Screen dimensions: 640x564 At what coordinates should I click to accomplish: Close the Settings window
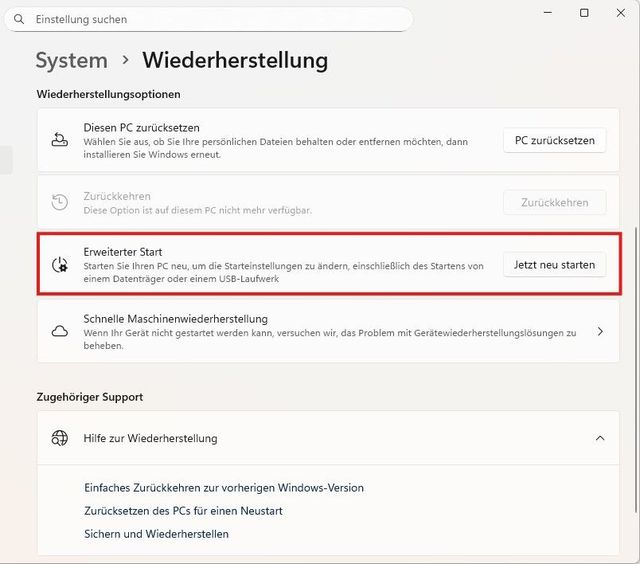620,12
